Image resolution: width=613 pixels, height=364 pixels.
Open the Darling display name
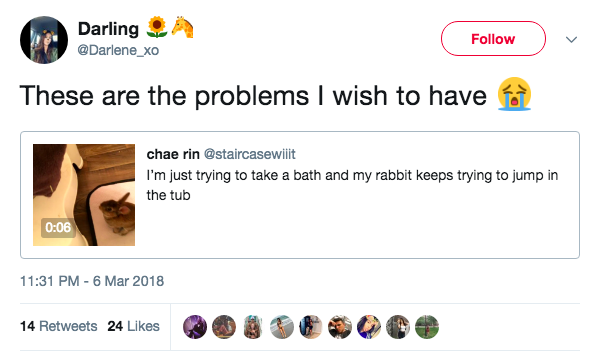click(x=108, y=29)
